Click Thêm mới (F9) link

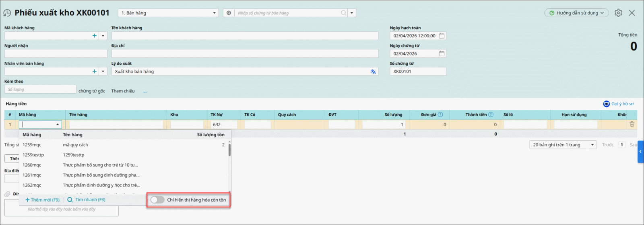43,200
